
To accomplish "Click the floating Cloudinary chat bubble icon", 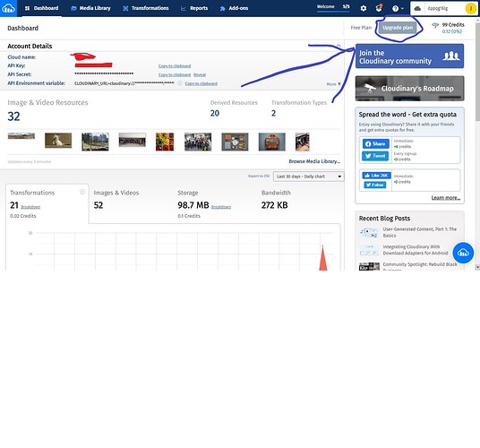I will click(x=463, y=253).
